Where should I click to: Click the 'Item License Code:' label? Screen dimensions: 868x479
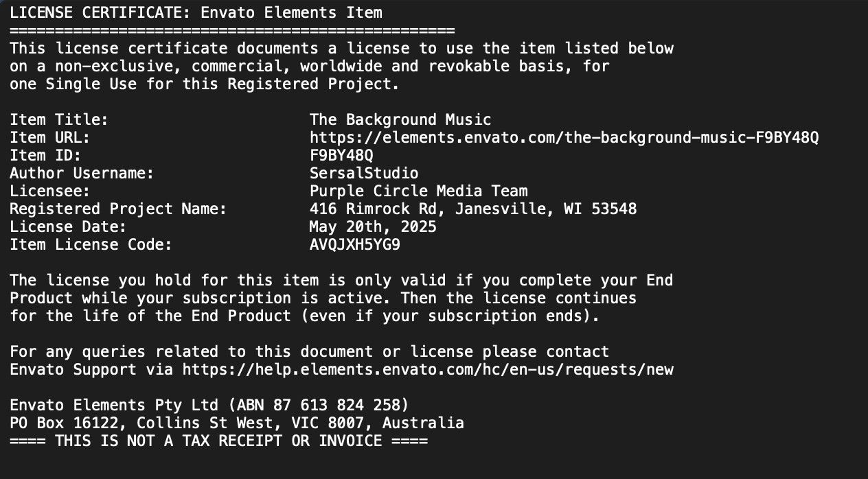click(91, 244)
